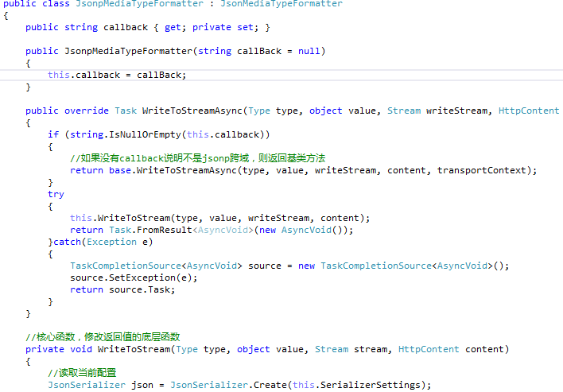Click the green comment mentioning jsonp跨域
This screenshot has height=392, width=563.
197,158
